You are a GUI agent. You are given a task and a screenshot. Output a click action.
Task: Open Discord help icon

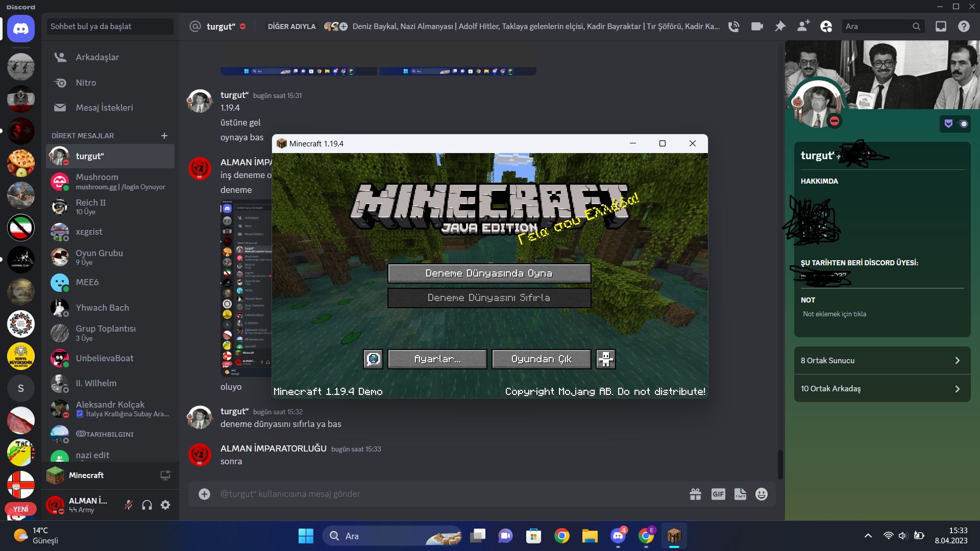click(964, 27)
